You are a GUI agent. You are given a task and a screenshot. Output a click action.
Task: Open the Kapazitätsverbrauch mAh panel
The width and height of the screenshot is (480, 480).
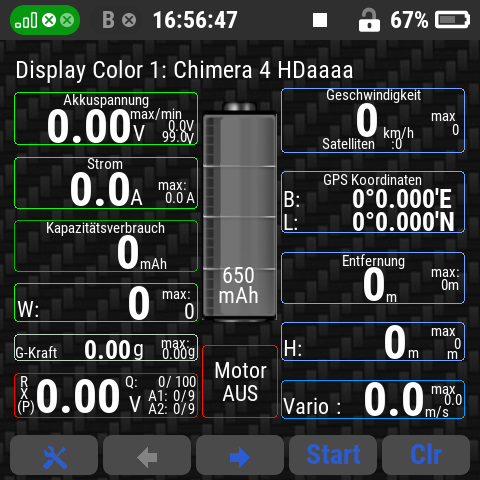(x=106, y=246)
